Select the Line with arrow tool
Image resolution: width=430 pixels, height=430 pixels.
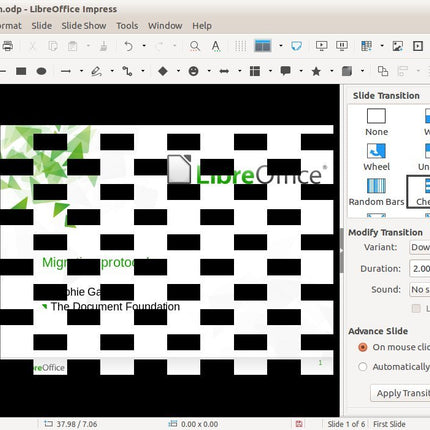point(66,71)
